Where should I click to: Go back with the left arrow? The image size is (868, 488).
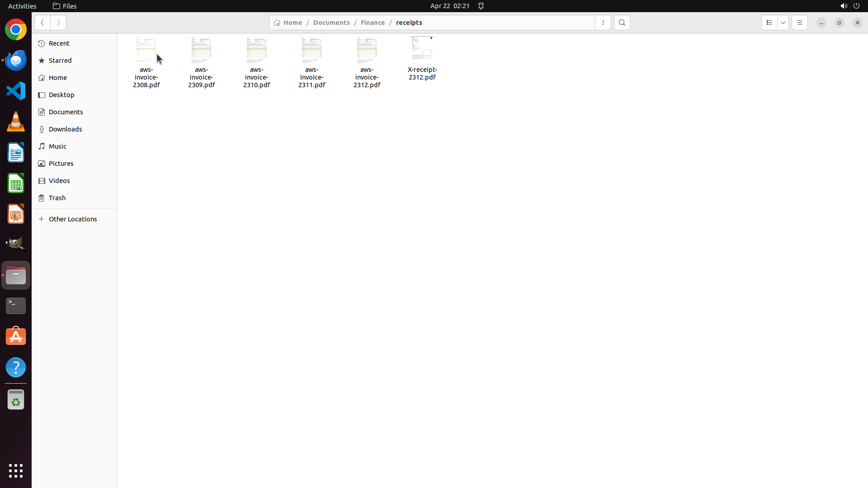click(x=42, y=23)
